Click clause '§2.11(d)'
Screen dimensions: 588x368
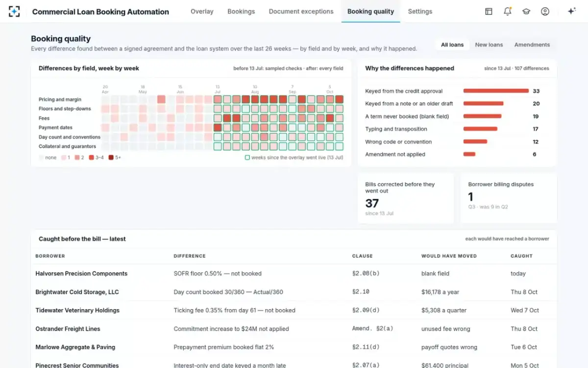[366, 347]
